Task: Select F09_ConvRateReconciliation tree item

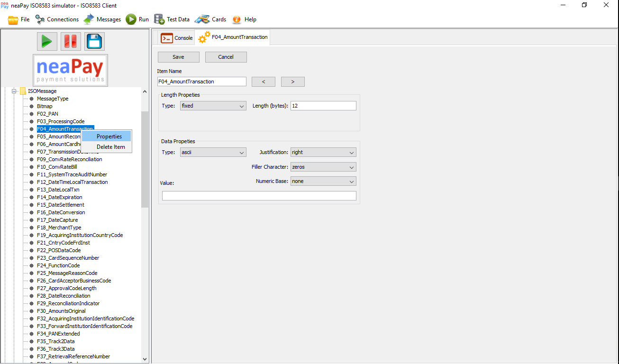Action: tap(69, 159)
